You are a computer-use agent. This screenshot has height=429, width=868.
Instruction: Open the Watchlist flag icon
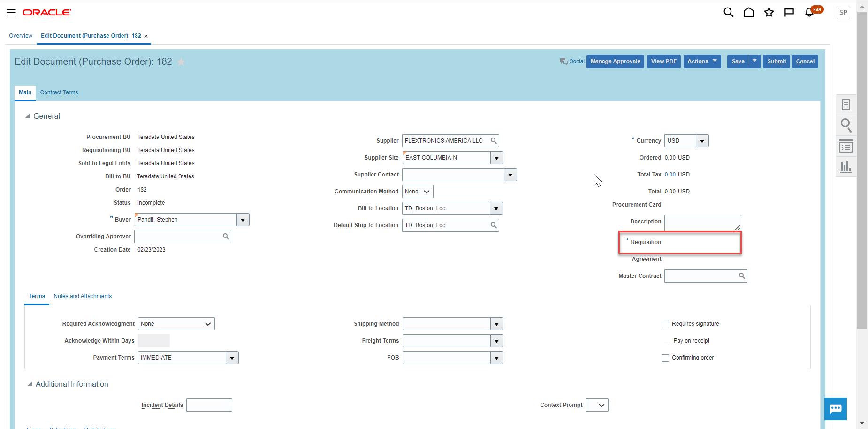789,13
